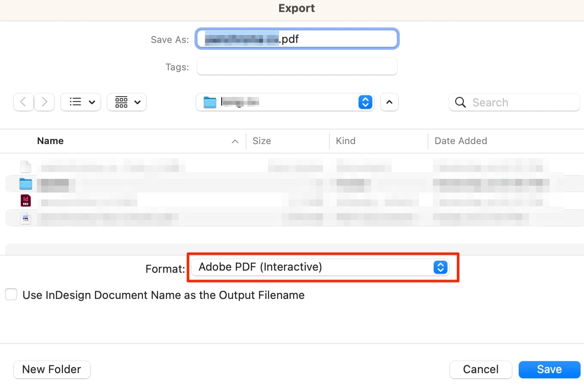Click the up-arrow parent folder button
The width and height of the screenshot is (584, 392).
tap(389, 102)
